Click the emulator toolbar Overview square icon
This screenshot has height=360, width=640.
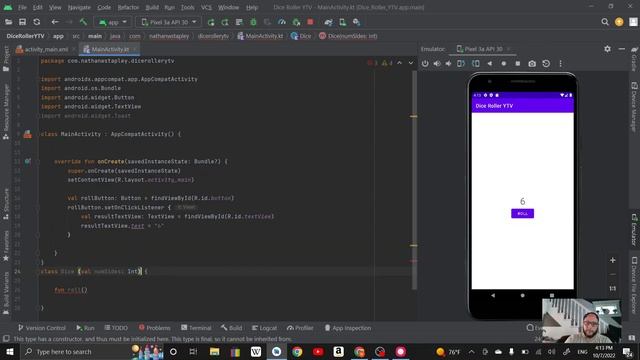pos(518,64)
